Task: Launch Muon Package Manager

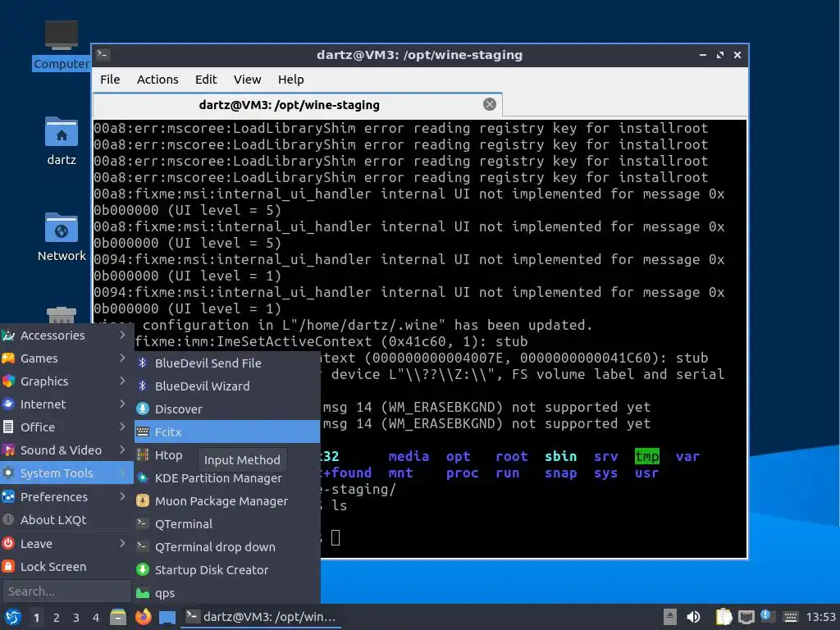Action: click(227, 501)
